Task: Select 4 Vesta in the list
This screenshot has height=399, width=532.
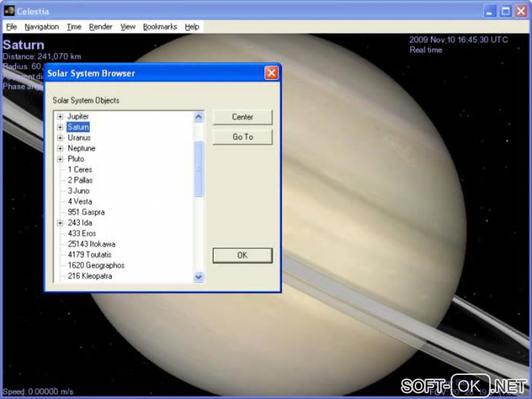Action: click(80, 201)
